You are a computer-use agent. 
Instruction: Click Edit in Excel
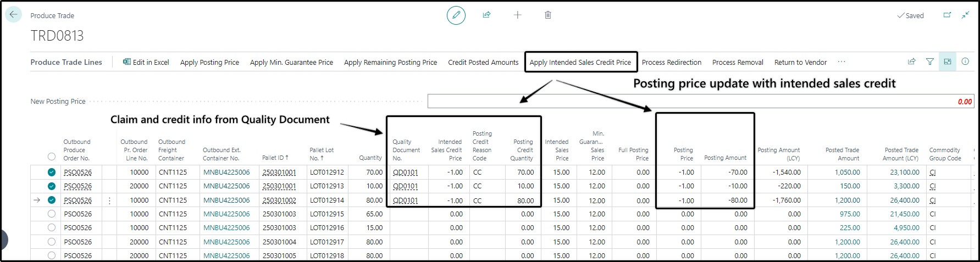(146, 62)
